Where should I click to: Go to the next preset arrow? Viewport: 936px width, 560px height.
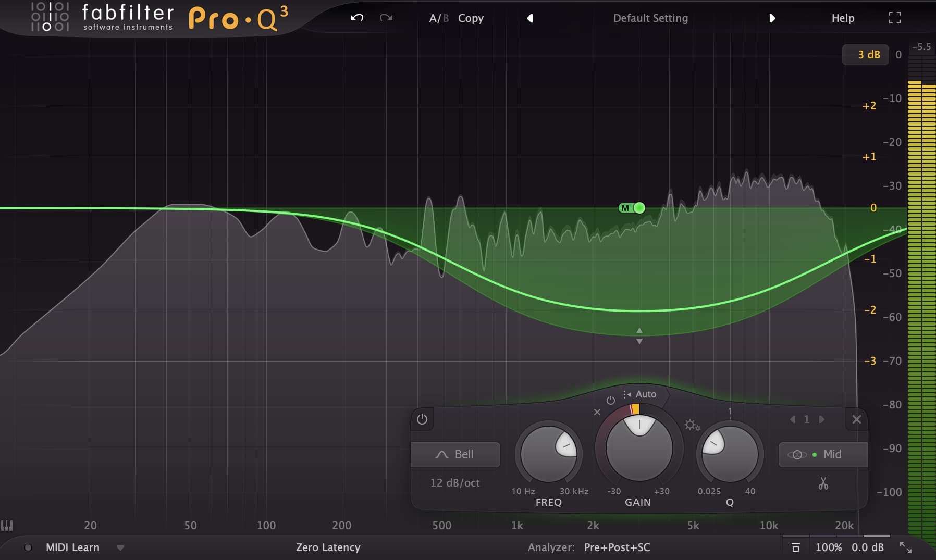click(x=772, y=18)
